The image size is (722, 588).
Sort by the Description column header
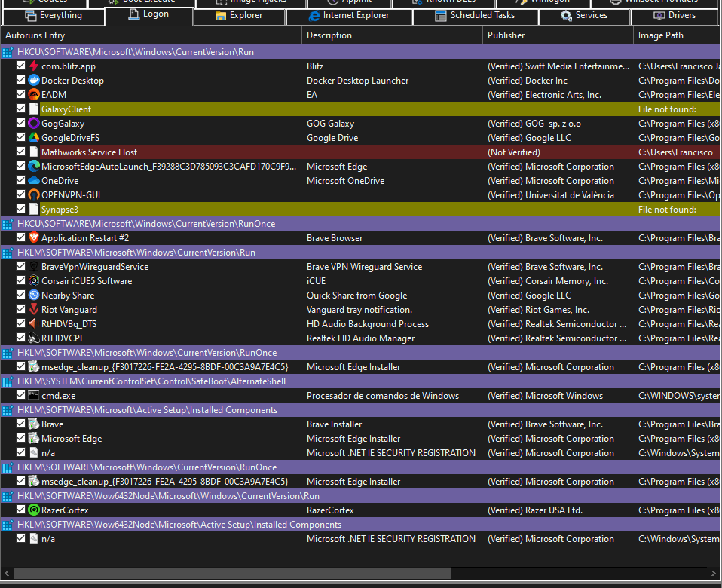(x=393, y=35)
